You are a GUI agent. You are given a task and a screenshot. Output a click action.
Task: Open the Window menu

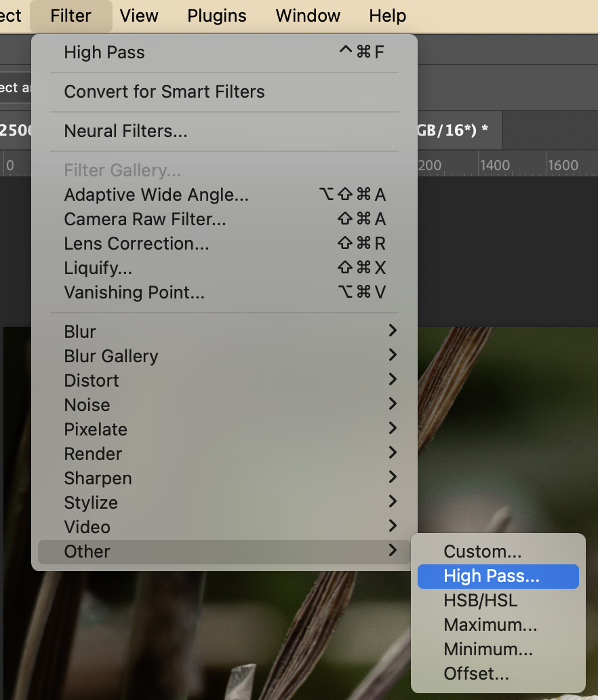pos(307,16)
